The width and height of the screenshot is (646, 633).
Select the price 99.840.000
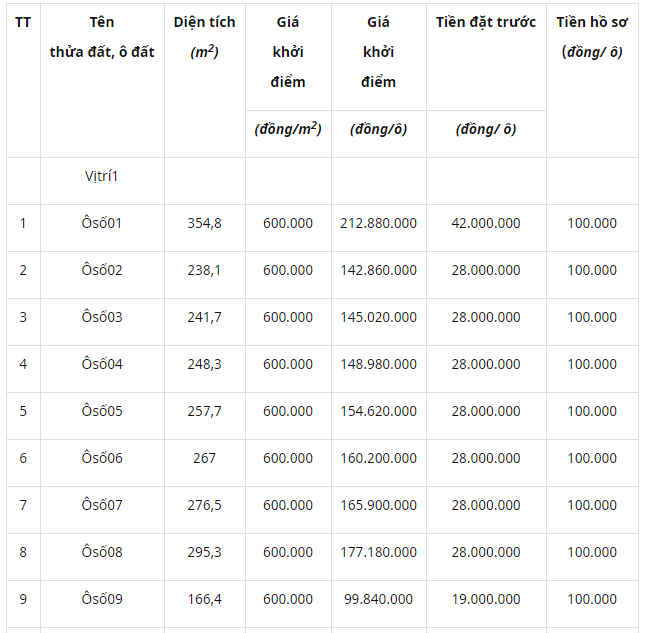coord(378,599)
